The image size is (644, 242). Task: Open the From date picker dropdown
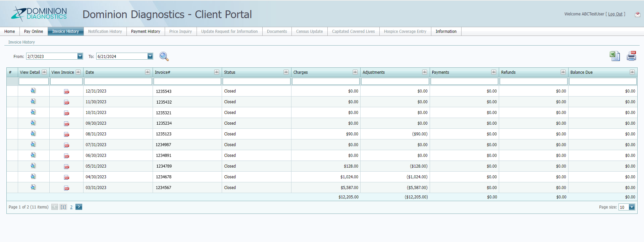coord(80,56)
